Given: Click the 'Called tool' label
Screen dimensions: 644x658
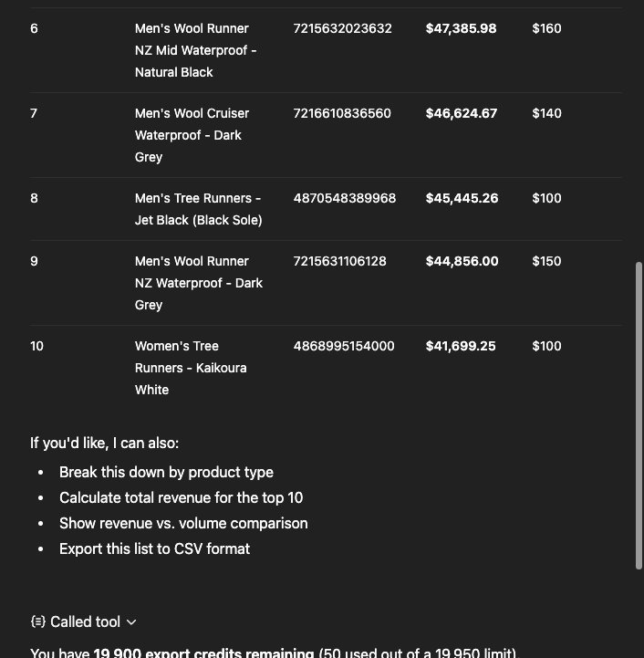Looking at the screenshot, I should click(85, 621).
